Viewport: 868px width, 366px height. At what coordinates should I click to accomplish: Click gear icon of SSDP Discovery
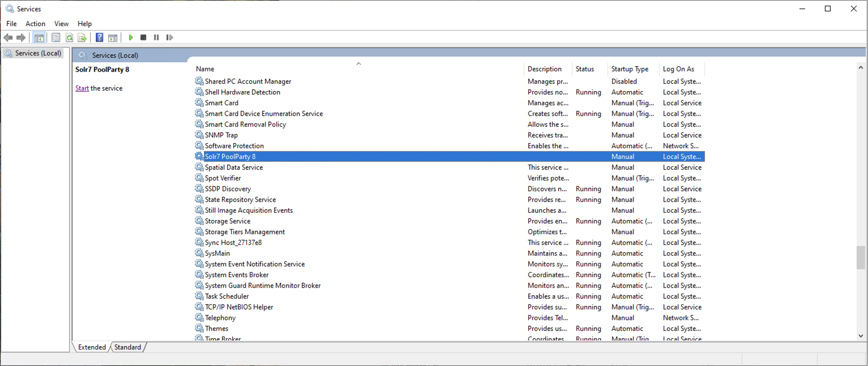tap(199, 189)
